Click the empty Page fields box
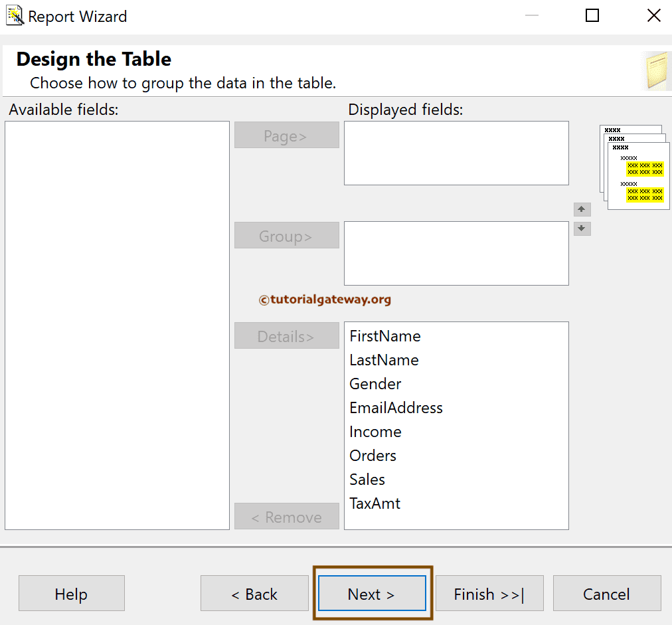672x625 pixels. (456, 153)
